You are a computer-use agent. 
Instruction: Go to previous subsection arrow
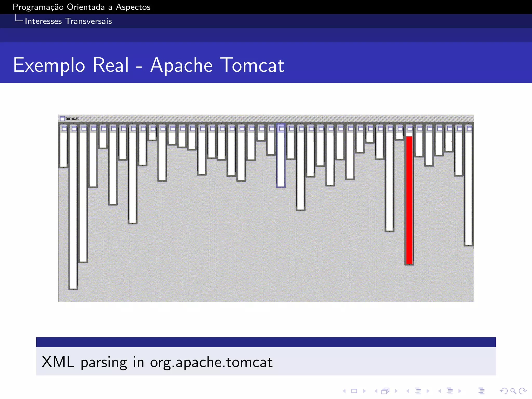[408, 391]
